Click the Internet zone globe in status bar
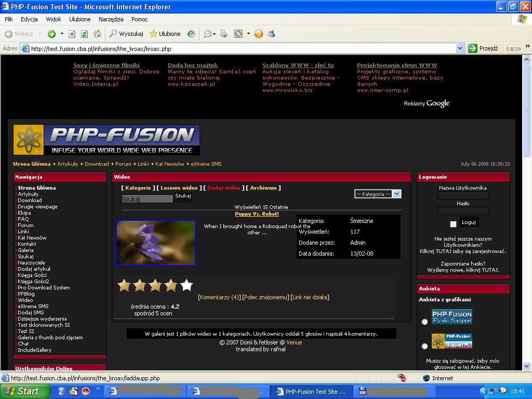532x399 pixels. click(427, 378)
